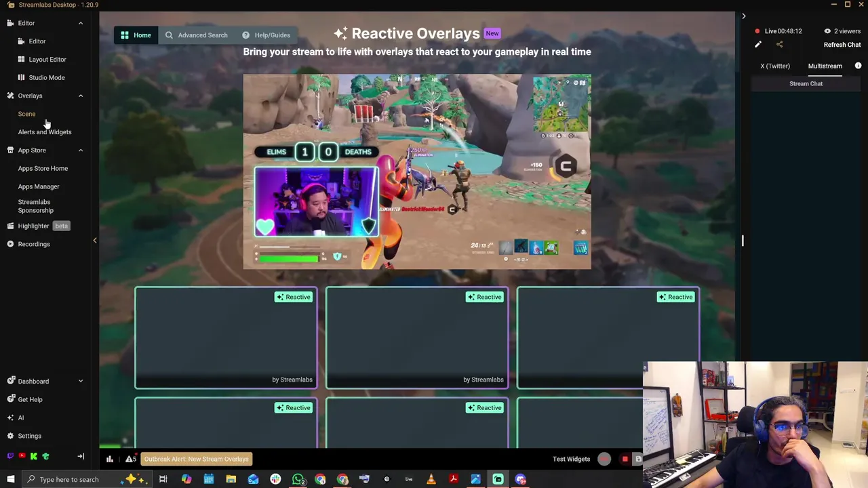Viewport: 868px width, 488px height.
Task: Go to Apps Store Home
Action: [x=43, y=168]
